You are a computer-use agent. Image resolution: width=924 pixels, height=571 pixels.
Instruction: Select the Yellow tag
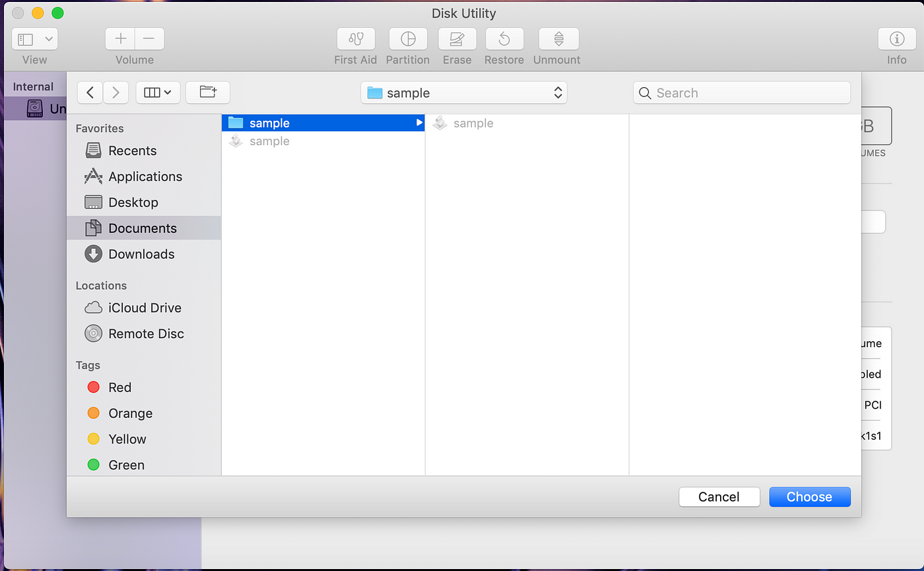(x=144, y=439)
